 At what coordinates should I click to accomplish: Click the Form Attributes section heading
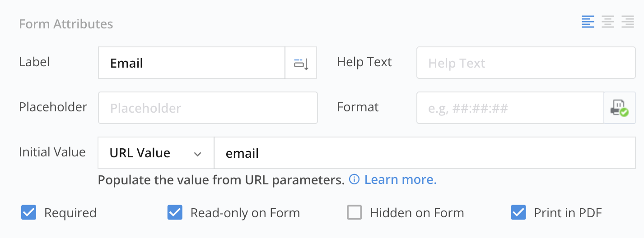click(x=66, y=24)
